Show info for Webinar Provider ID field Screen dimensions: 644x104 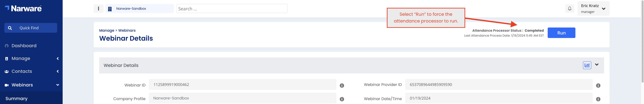point(598,86)
